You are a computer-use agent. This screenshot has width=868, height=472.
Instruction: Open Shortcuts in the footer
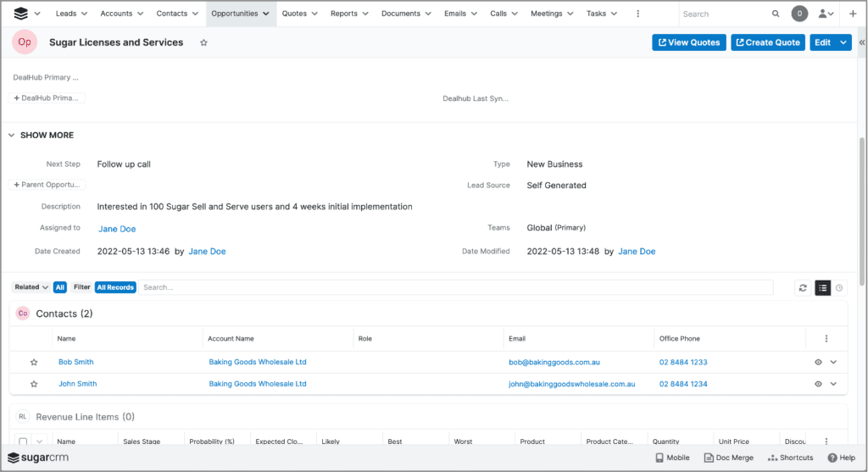pyautogui.click(x=791, y=458)
